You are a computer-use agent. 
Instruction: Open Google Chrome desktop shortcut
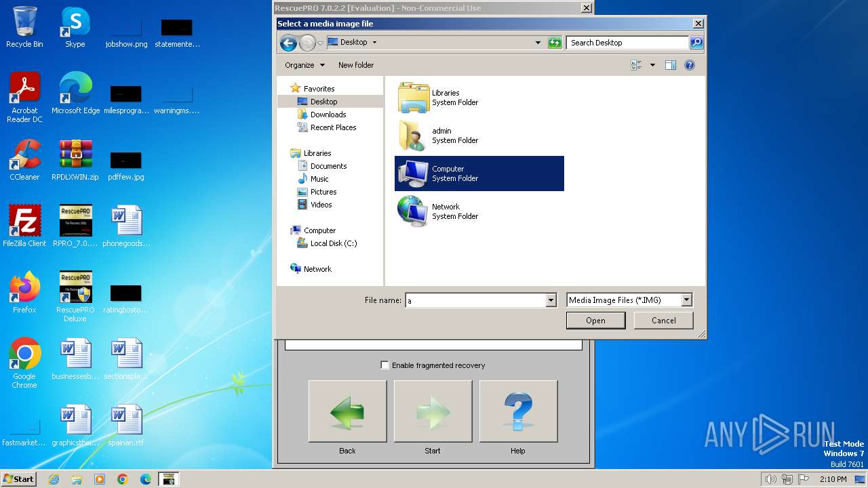(24, 363)
